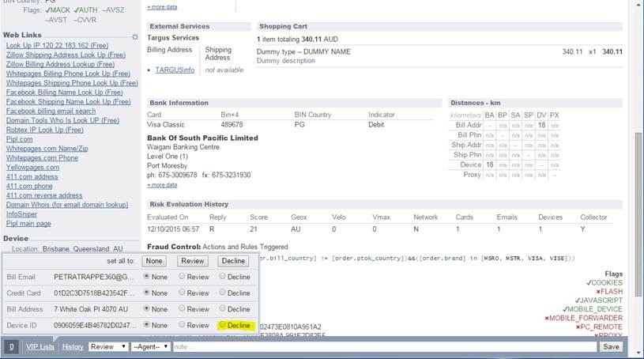The width and height of the screenshot is (644, 359).
Task: Open the 411.com address link
Action: 32,176
